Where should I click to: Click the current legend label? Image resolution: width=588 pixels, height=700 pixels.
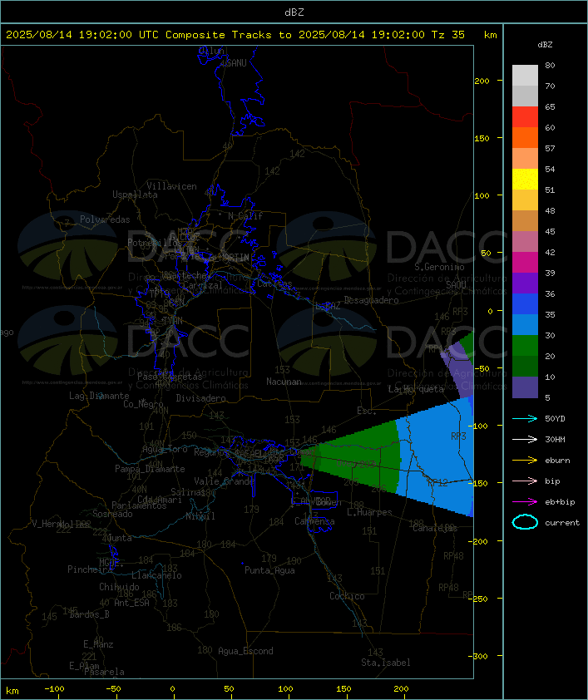562,523
